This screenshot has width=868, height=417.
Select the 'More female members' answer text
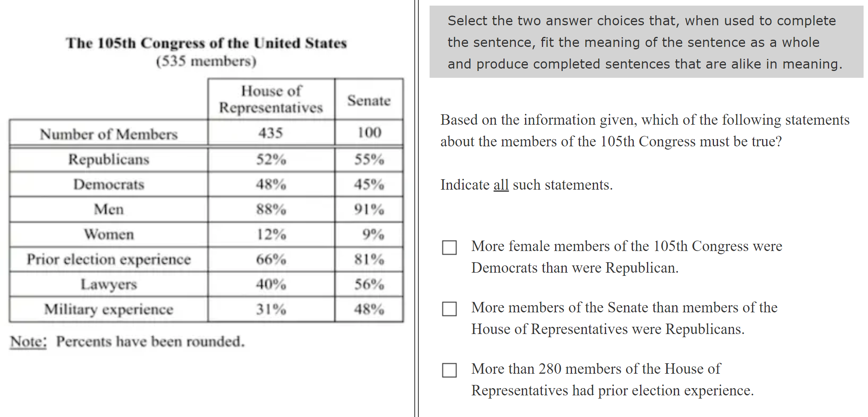coord(626,257)
